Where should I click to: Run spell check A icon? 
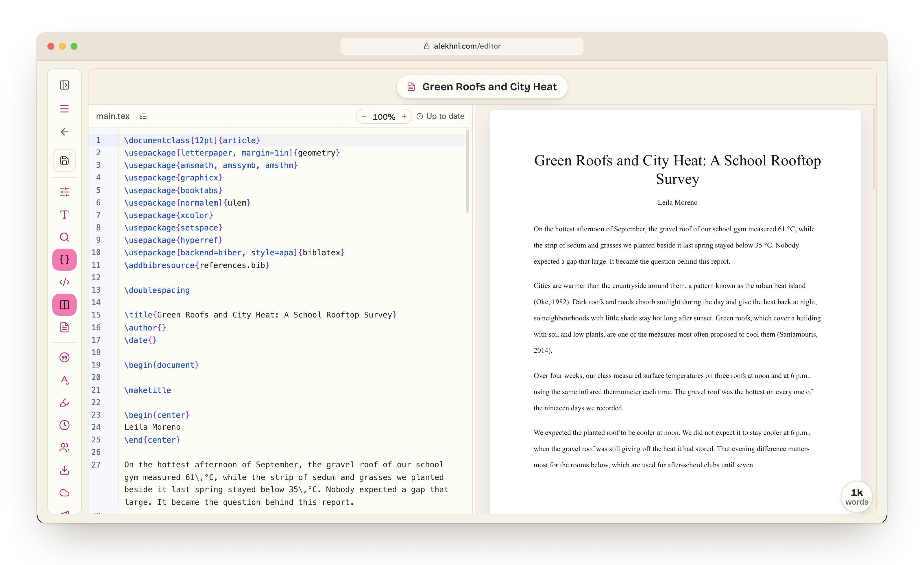pos(64,380)
